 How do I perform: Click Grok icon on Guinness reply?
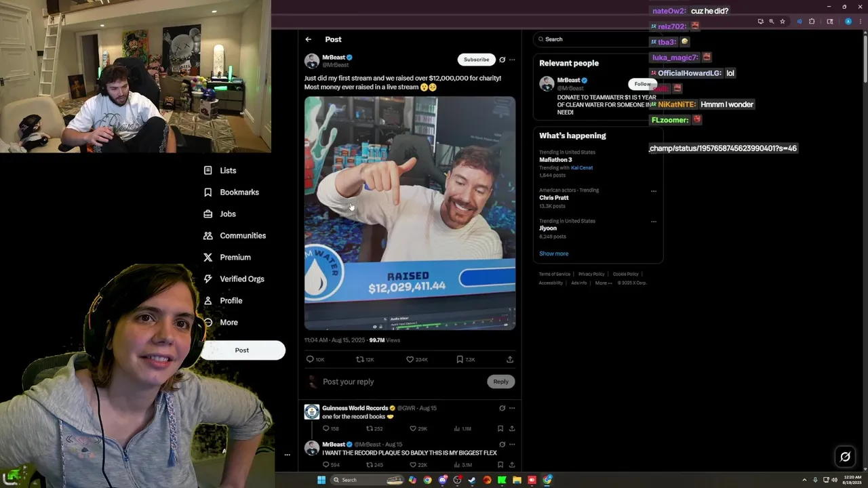502,408
